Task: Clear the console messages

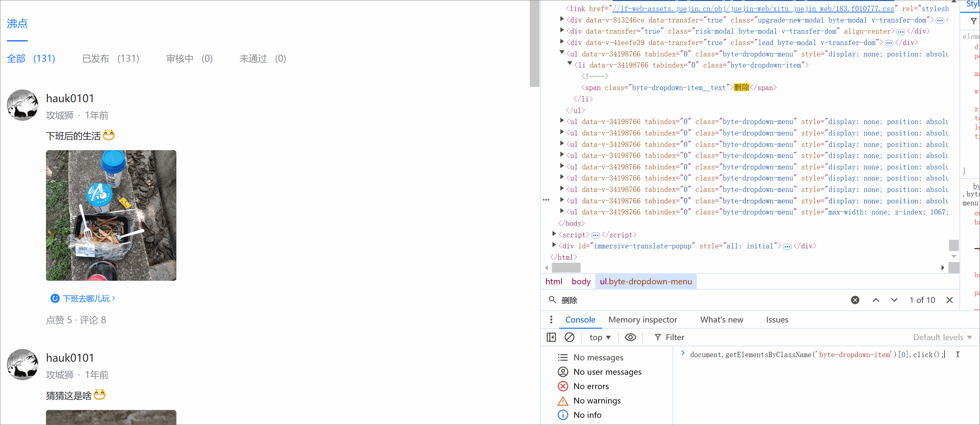Action: pyautogui.click(x=570, y=338)
